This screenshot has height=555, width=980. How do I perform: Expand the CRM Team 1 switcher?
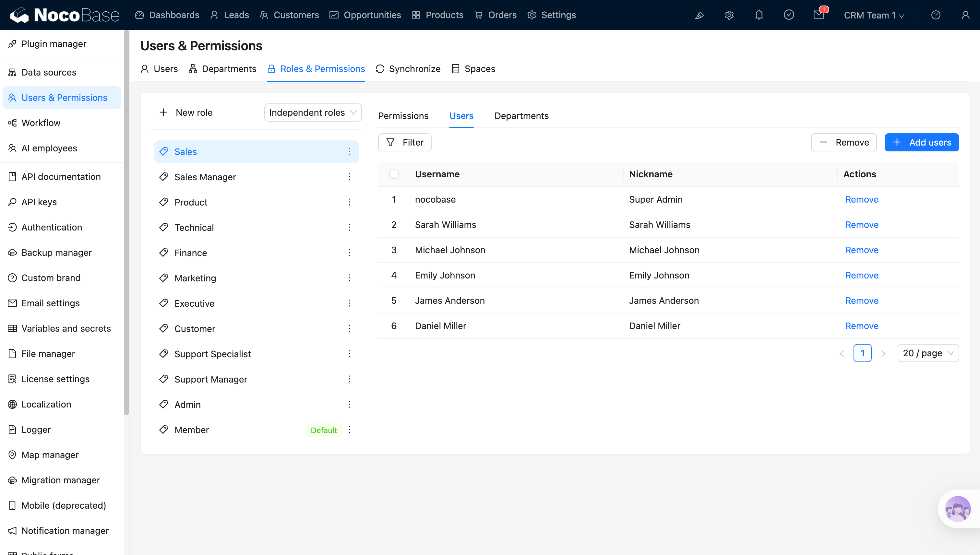873,15
